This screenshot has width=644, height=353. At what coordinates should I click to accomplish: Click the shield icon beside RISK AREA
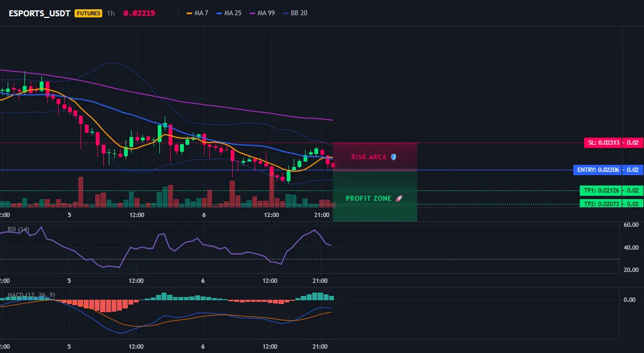pyautogui.click(x=393, y=157)
